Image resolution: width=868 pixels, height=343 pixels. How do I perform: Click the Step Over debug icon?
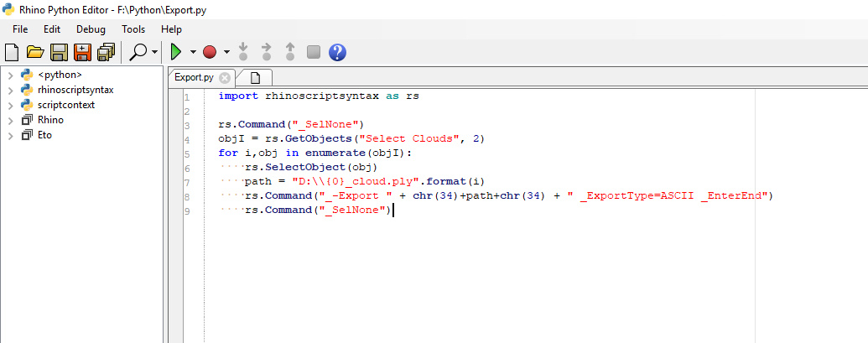[266, 53]
